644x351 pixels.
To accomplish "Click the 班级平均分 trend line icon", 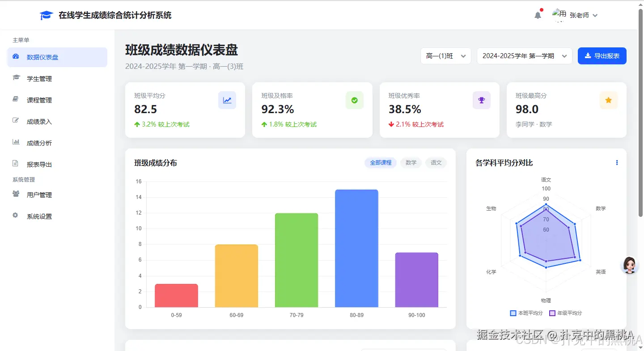I will point(227,100).
